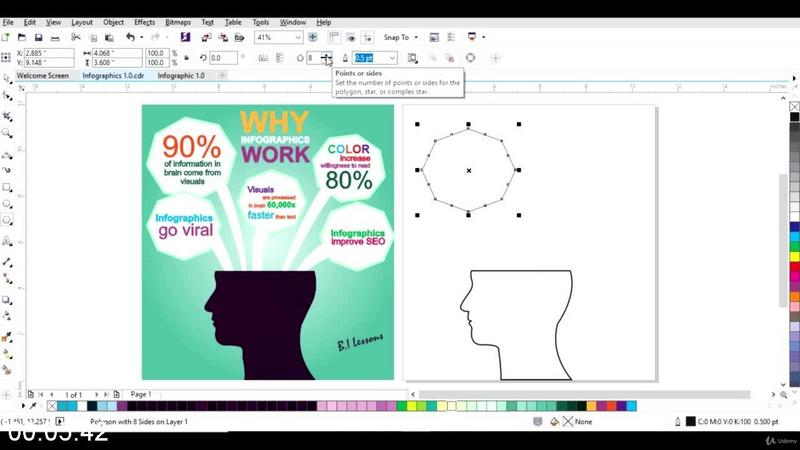The image size is (800, 450).
Task: Click the Publish to PDF icon
Action: point(239,37)
